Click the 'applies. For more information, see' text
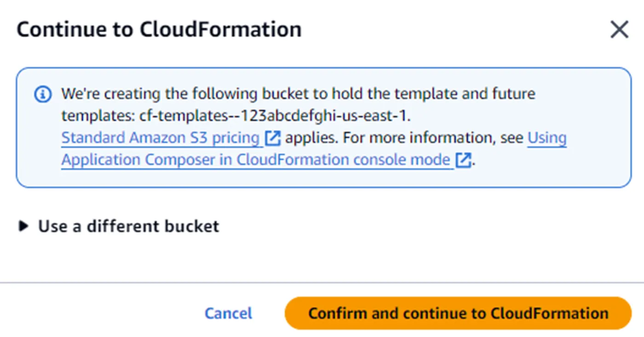 (x=404, y=138)
